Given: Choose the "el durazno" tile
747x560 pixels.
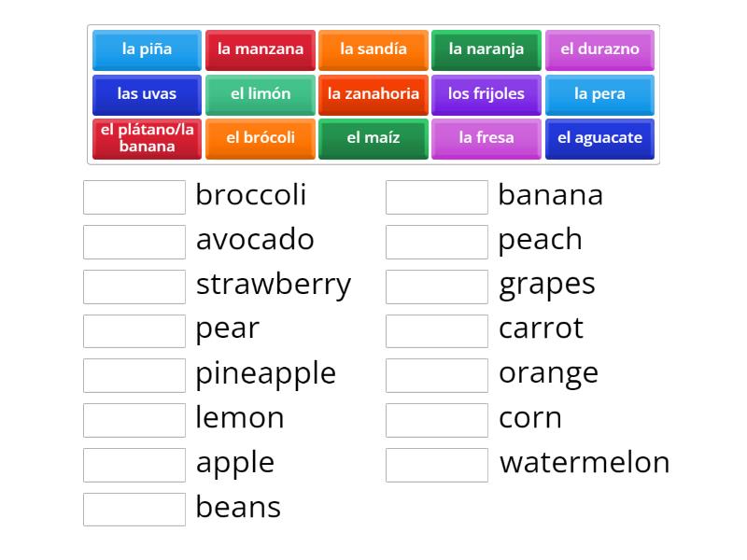Looking at the screenshot, I should coord(599,50).
